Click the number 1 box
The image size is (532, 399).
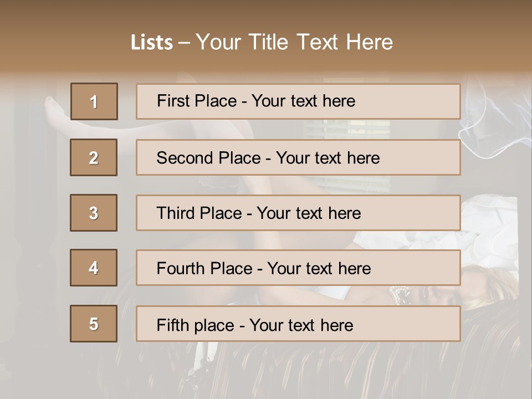94,101
